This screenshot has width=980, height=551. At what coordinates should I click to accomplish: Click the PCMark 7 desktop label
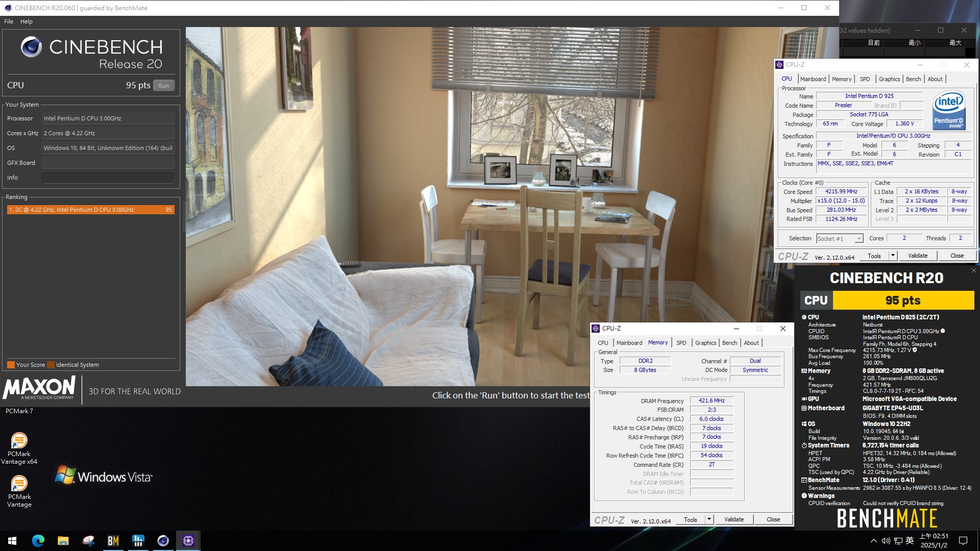(x=19, y=411)
